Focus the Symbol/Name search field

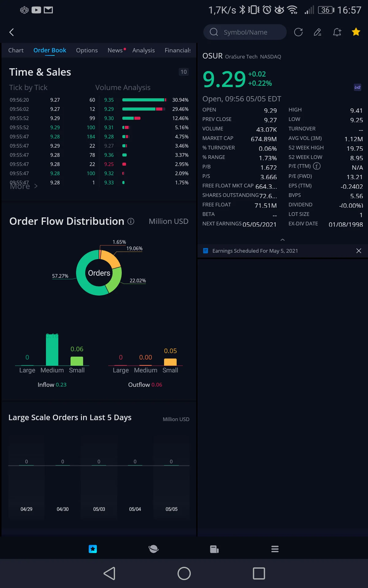245,32
